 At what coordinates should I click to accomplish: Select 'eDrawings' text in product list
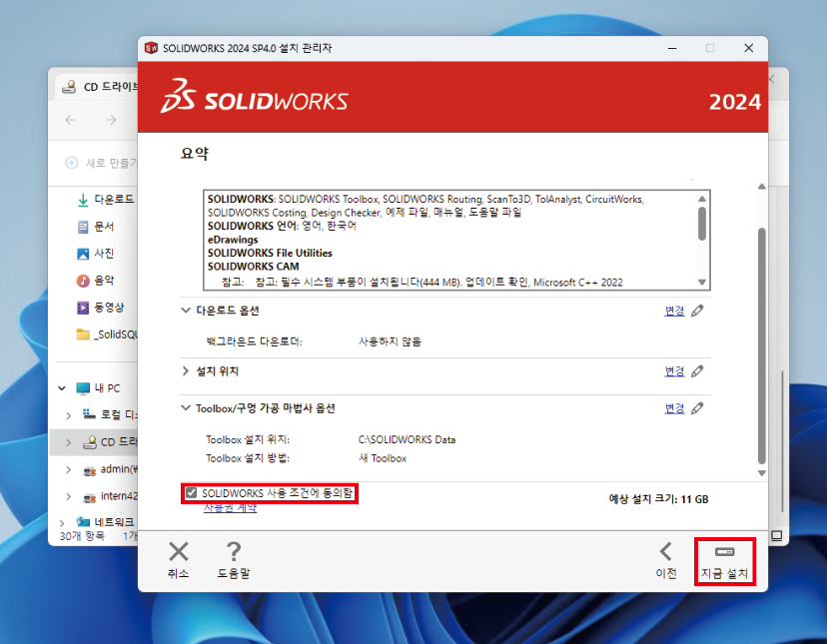pyautogui.click(x=233, y=240)
